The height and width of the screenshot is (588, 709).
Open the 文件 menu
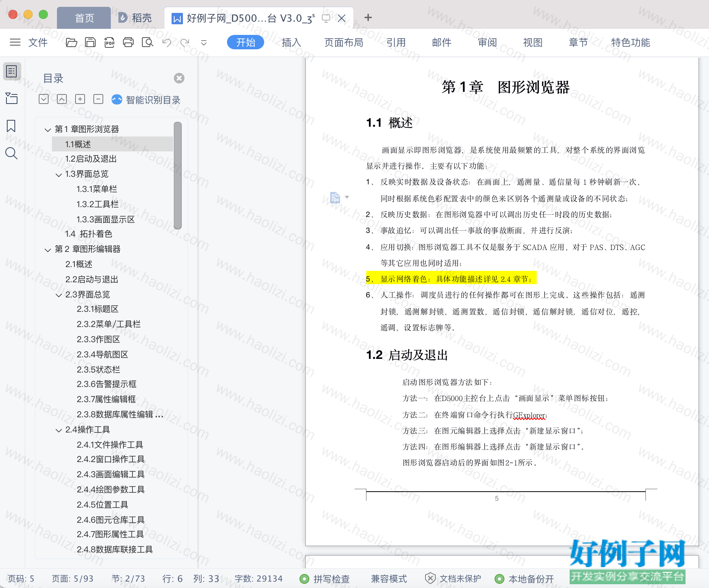click(x=38, y=42)
